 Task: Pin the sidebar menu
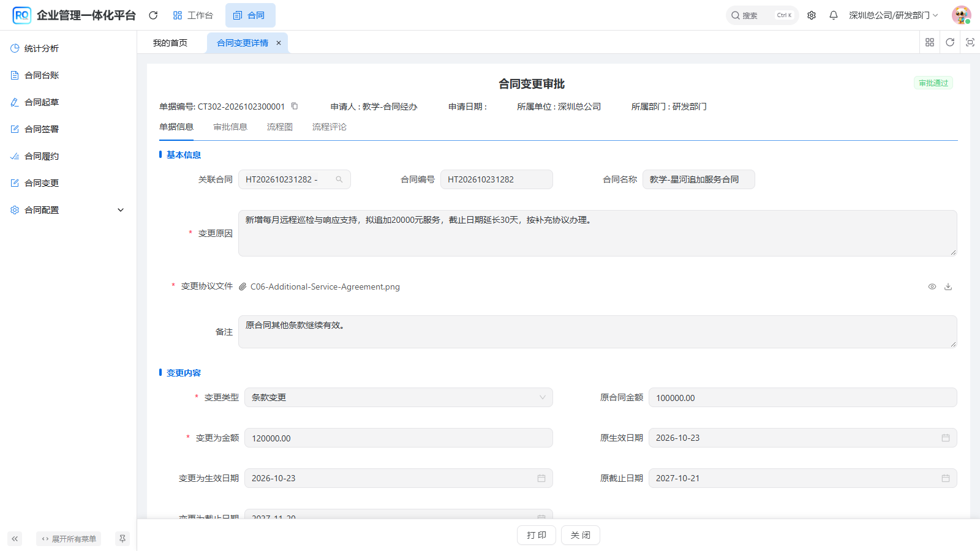pyautogui.click(x=123, y=539)
